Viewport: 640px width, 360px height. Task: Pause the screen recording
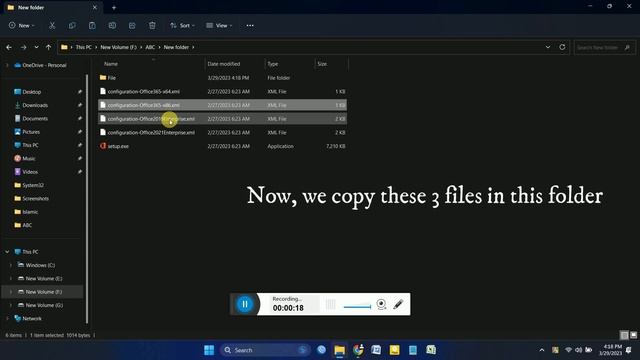pyautogui.click(x=245, y=304)
